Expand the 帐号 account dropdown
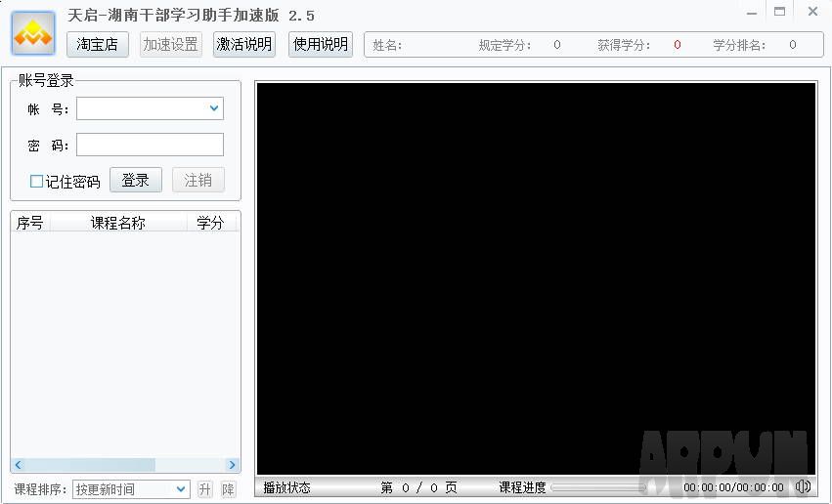This screenshot has height=504, width=832. [214, 108]
